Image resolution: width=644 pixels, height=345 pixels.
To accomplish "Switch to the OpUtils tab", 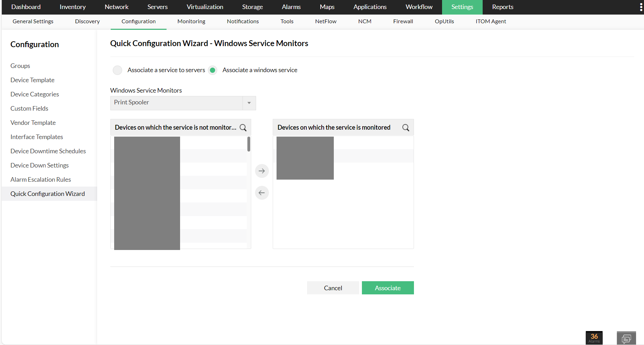I will click(x=444, y=21).
